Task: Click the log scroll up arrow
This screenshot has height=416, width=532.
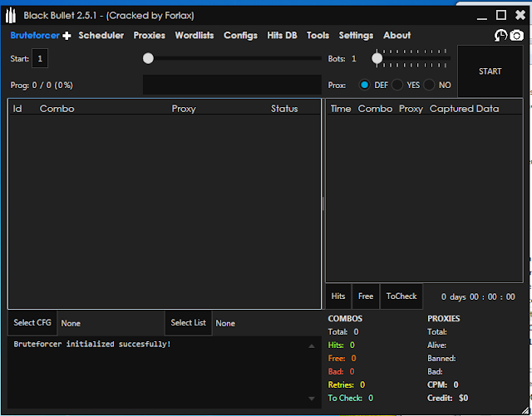Action: coord(311,345)
